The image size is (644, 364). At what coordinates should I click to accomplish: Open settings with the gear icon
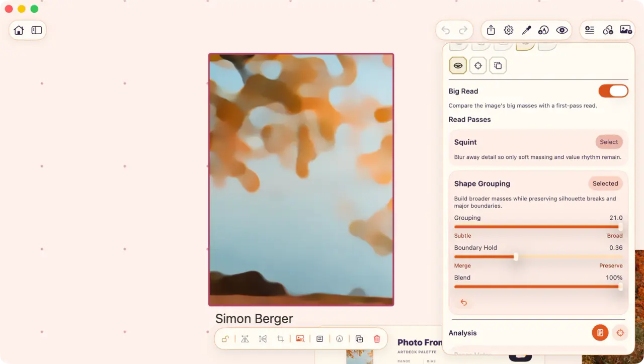(509, 30)
